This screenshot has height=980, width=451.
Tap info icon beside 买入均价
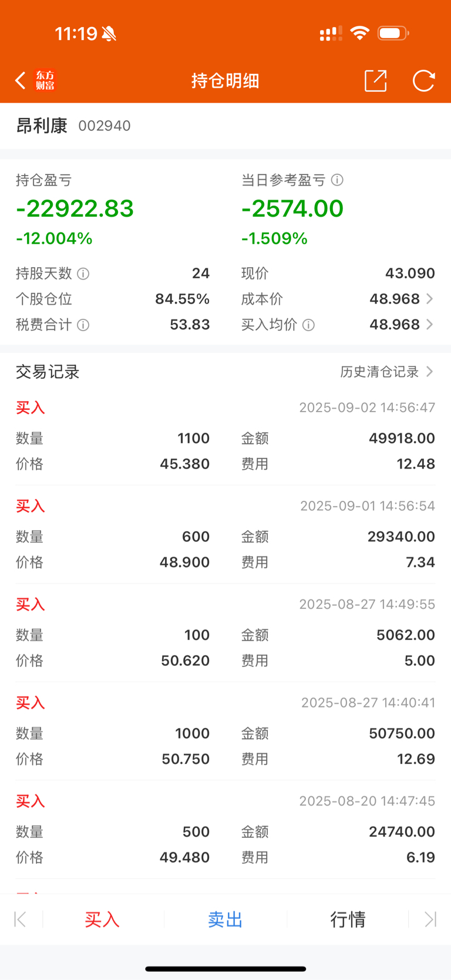coord(308,325)
